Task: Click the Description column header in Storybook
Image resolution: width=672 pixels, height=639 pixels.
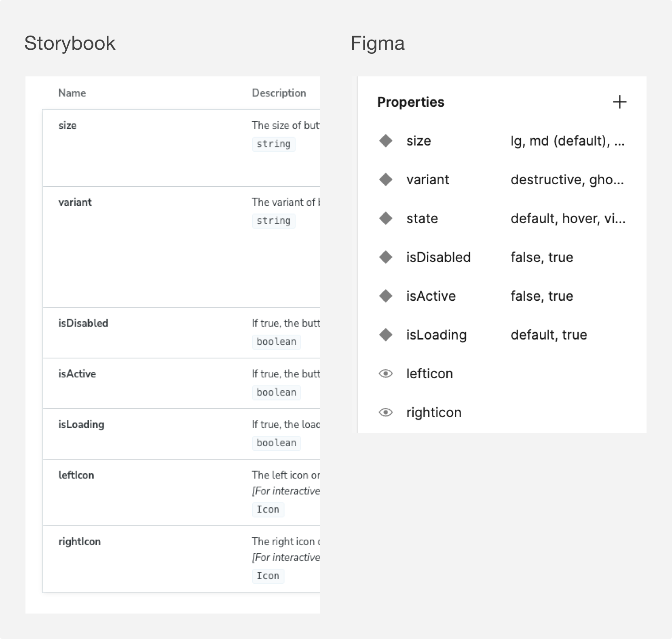Action: 279,93
